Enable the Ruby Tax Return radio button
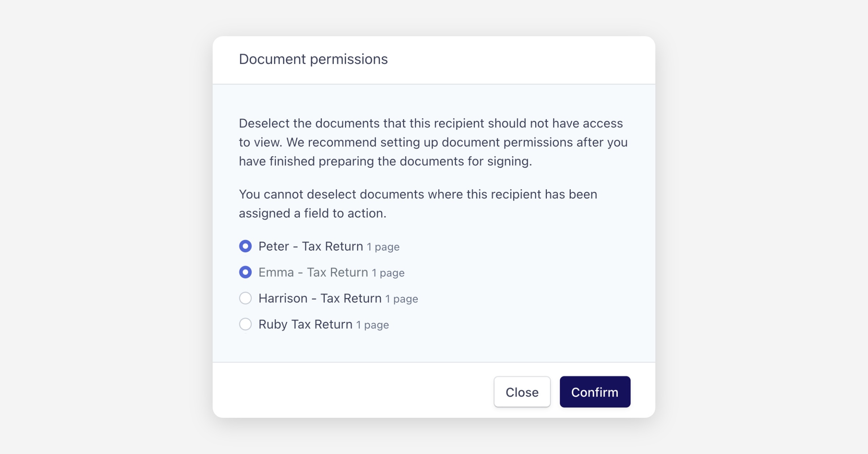The width and height of the screenshot is (868, 454). 245,324
